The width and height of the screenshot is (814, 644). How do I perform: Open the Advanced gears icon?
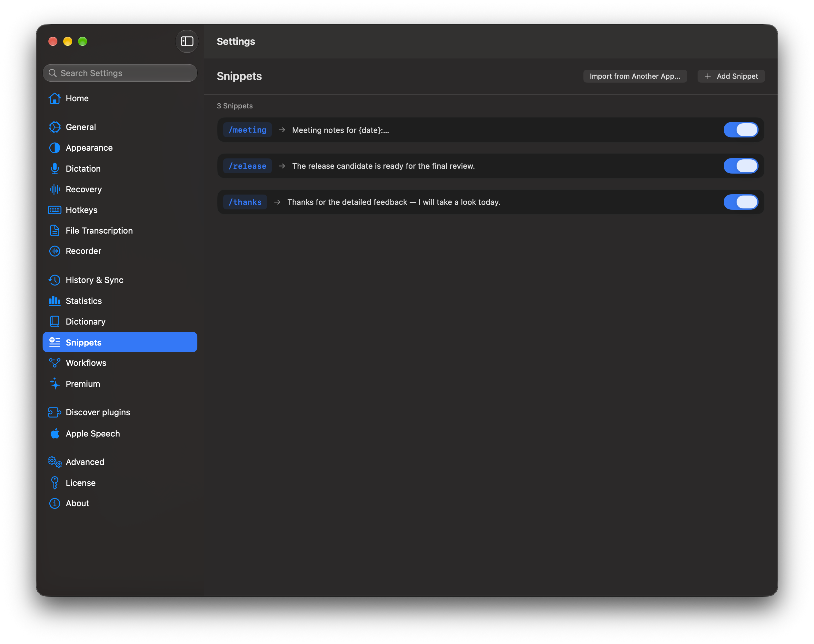(x=55, y=462)
